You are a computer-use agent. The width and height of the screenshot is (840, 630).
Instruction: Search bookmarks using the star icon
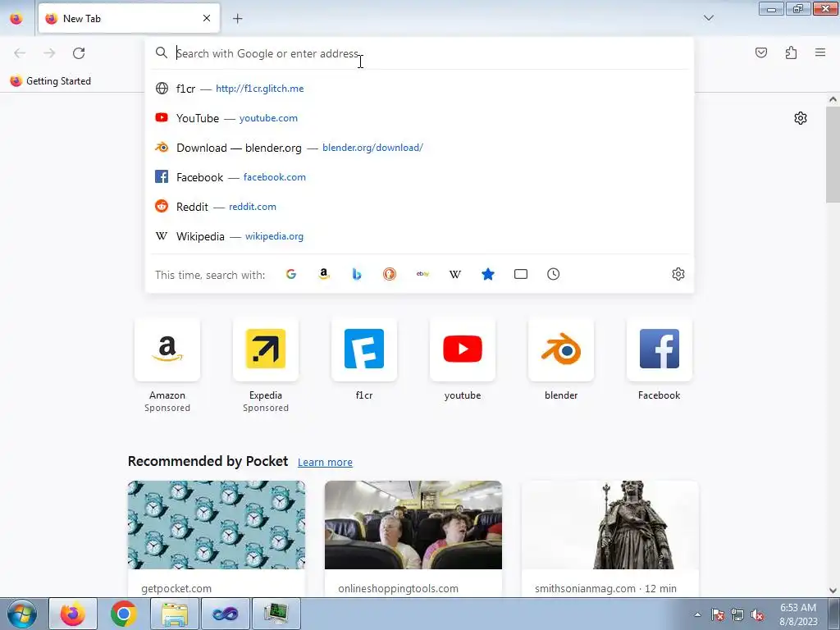(487, 274)
